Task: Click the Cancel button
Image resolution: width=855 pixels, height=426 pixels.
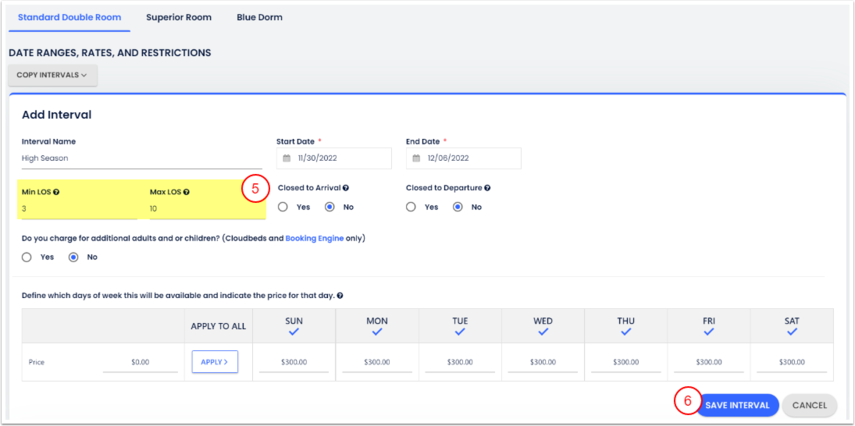Action: click(x=809, y=405)
